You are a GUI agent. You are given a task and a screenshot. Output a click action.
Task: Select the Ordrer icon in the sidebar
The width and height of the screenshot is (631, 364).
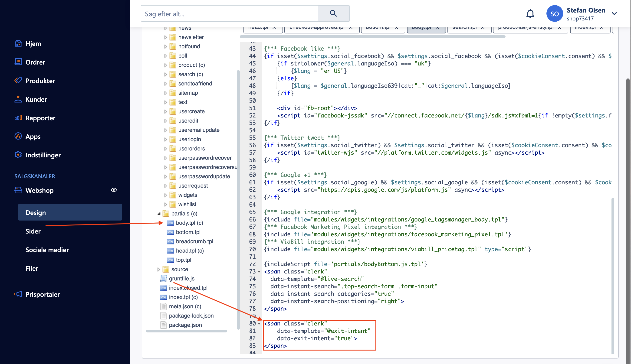click(x=18, y=62)
